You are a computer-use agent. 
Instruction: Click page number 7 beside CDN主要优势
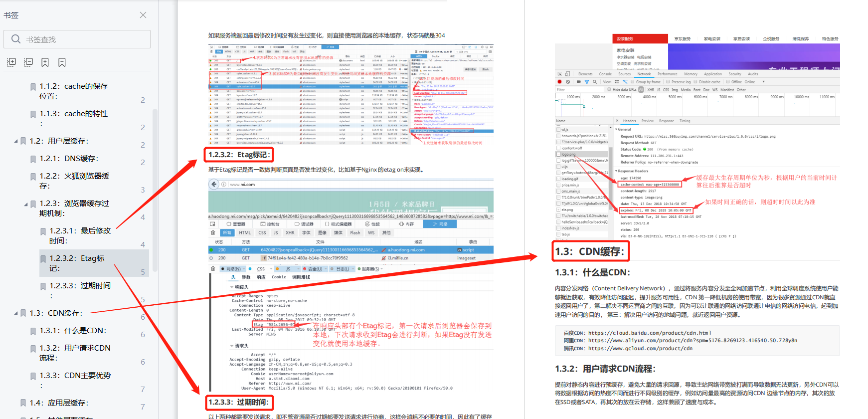(143, 390)
